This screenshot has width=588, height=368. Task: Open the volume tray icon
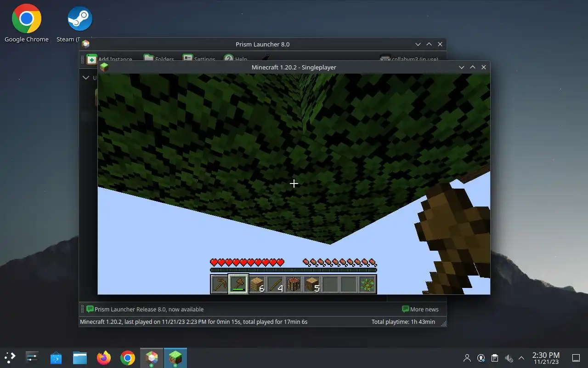pyautogui.click(x=509, y=358)
